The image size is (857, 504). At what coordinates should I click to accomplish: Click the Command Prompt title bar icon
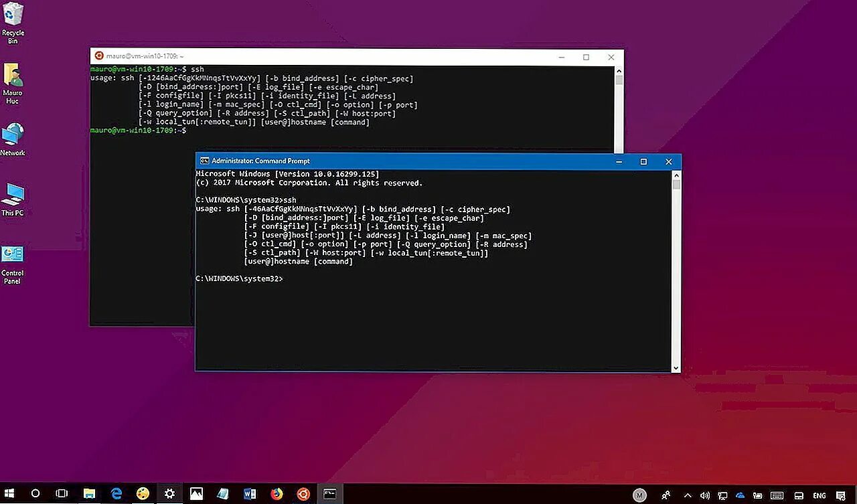tap(204, 161)
